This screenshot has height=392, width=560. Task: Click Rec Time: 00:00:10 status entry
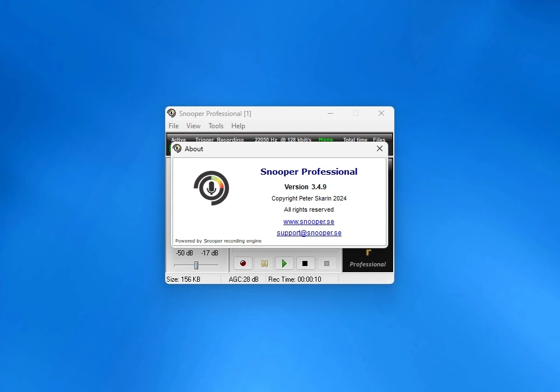295,279
